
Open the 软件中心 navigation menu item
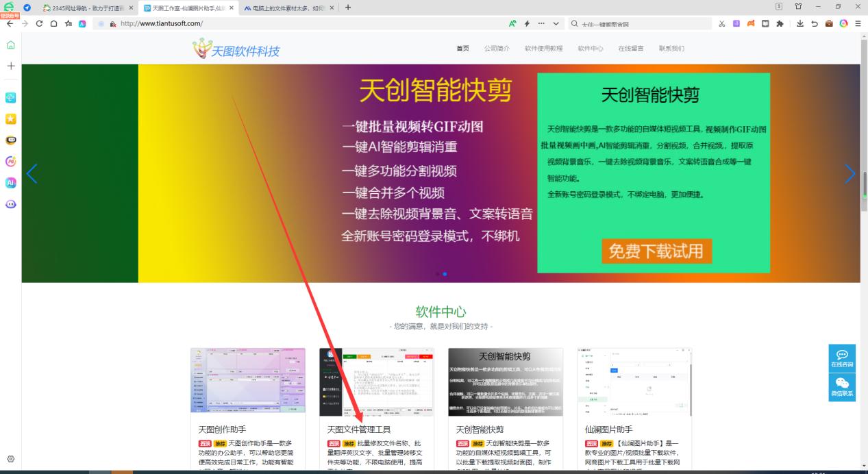[591, 49]
